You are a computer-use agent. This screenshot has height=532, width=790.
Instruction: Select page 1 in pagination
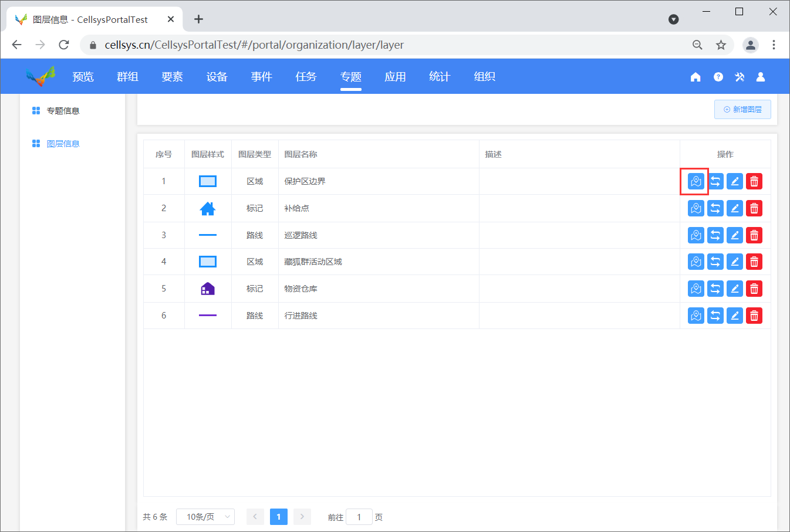[278, 517]
